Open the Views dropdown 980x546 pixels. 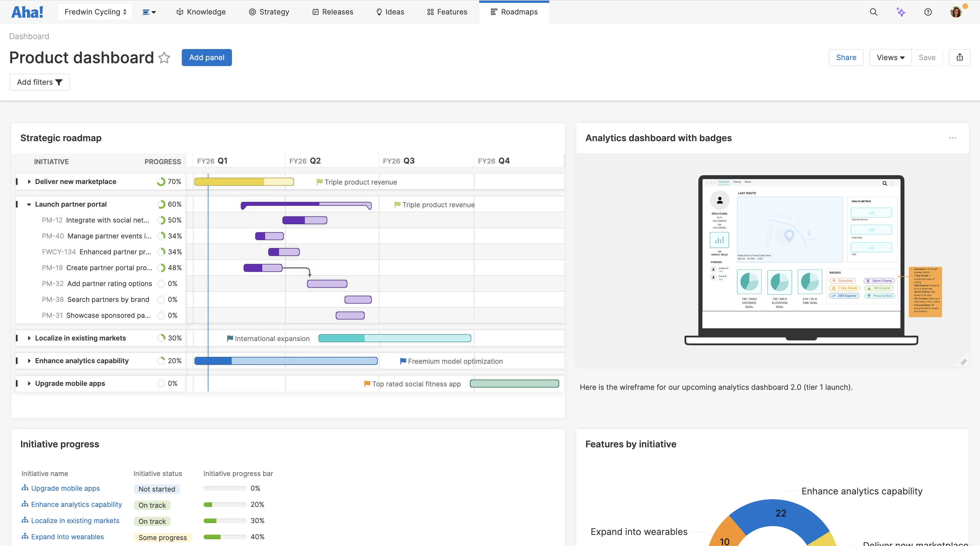[x=890, y=58]
